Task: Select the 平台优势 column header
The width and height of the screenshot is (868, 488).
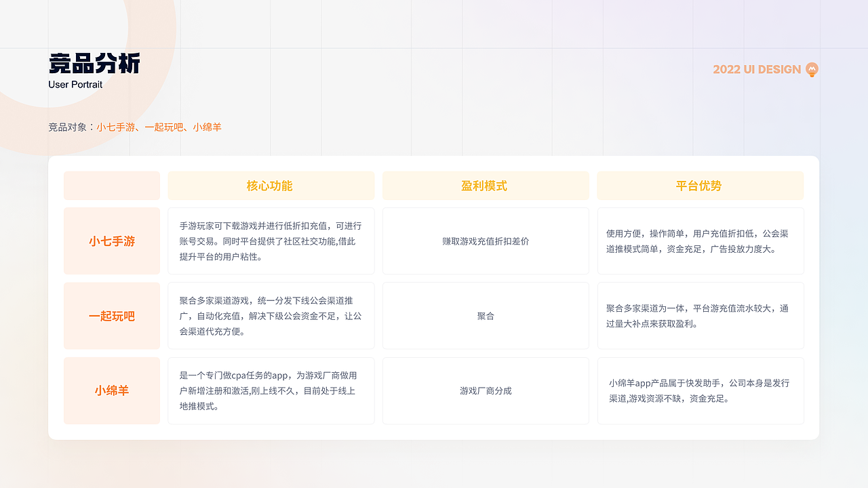Action: click(701, 185)
